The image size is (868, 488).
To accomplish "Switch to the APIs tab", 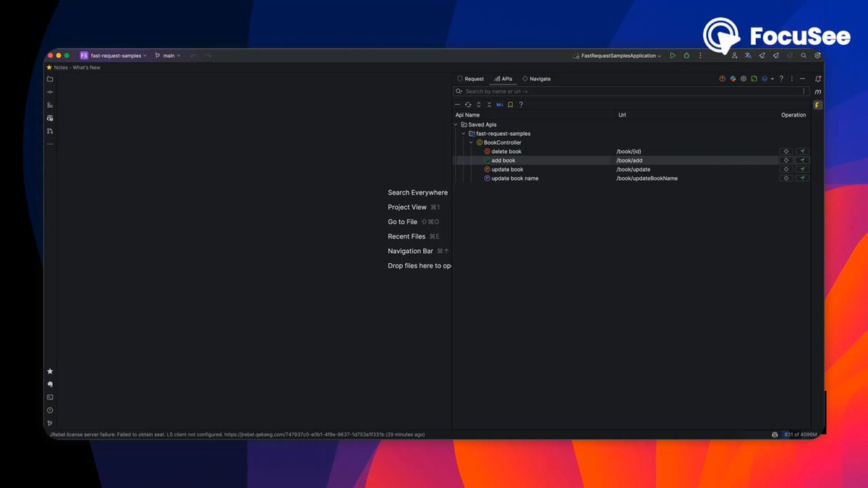I will (x=503, y=79).
